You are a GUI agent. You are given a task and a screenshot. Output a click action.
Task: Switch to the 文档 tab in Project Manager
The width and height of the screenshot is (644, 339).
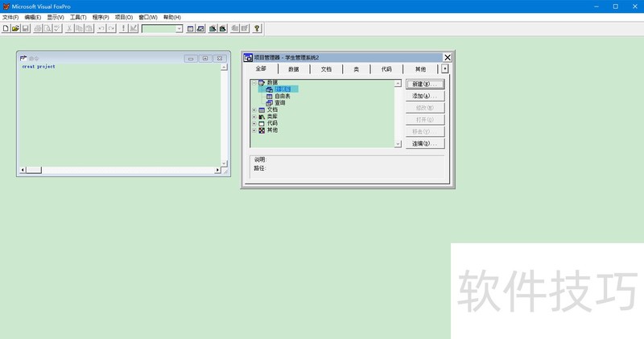click(x=326, y=69)
